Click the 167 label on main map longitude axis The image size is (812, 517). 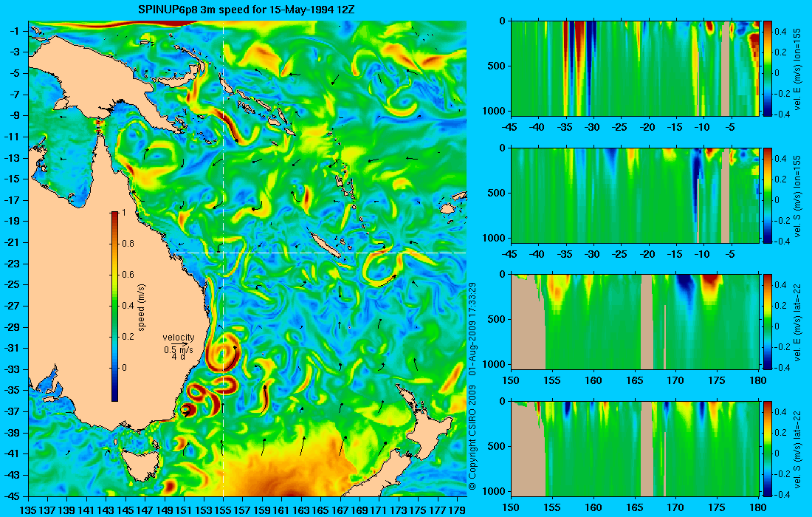tap(340, 510)
